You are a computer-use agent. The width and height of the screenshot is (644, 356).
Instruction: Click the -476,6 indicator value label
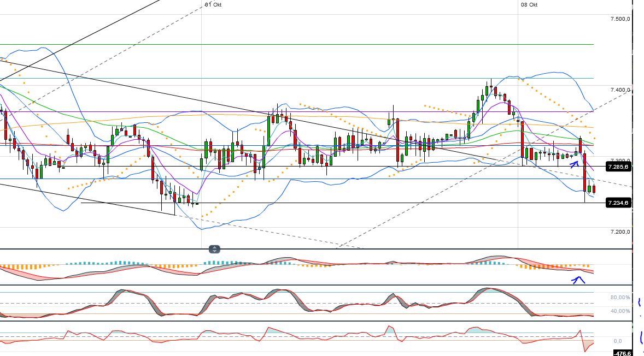(622, 353)
